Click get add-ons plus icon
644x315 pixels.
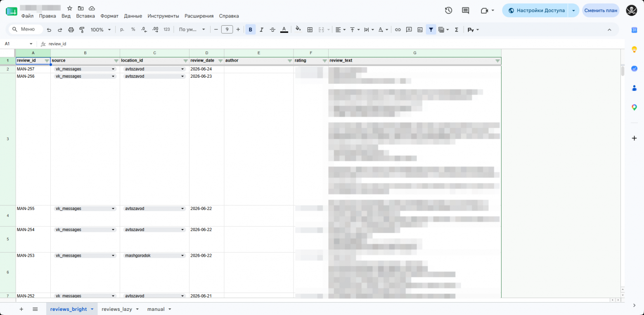click(635, 138)
